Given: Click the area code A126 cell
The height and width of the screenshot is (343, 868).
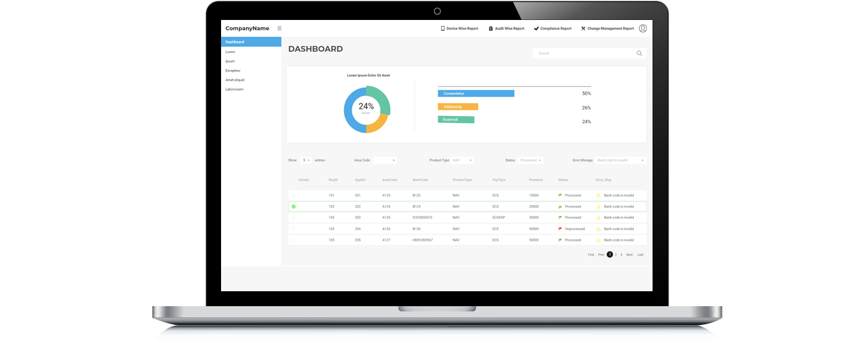Looking at the screenshot, I should (x=386, y=229).
